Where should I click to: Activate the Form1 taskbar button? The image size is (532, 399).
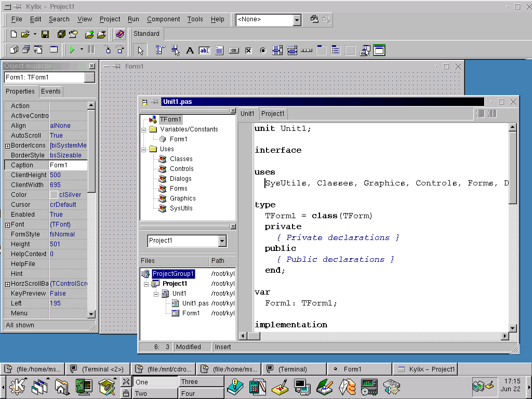click(x=360, y=369)
